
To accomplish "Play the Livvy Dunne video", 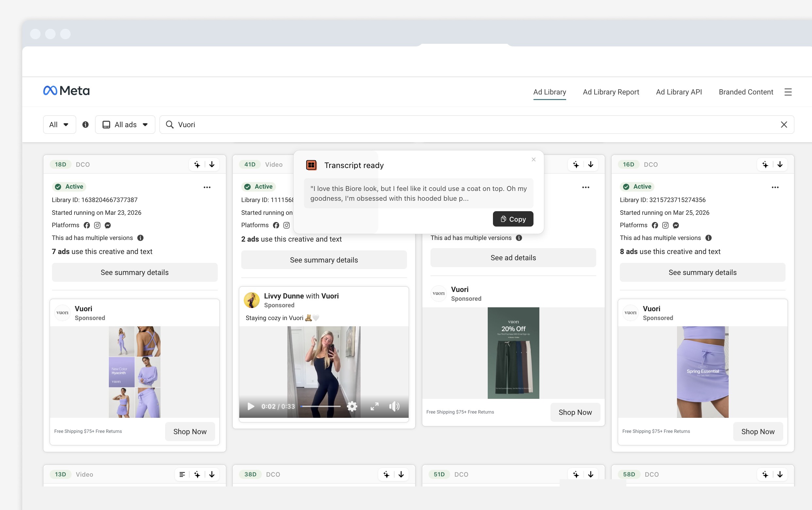I will pyautogui.click(x=250, y=406).
